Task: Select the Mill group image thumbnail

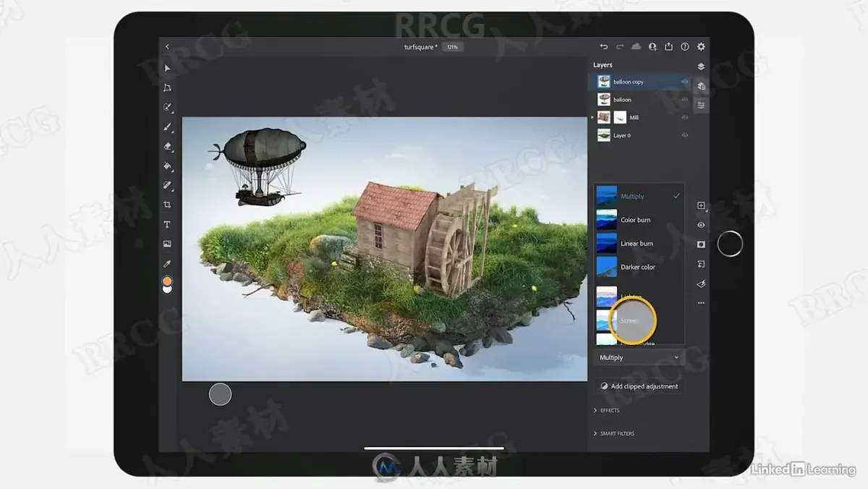Action: [x=604, y=117]
